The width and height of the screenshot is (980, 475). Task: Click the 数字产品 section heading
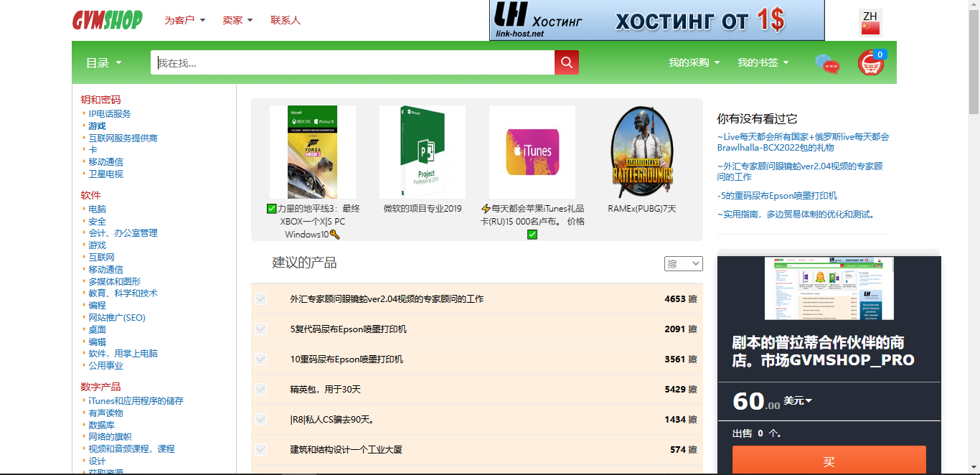[x=100, y=387]
